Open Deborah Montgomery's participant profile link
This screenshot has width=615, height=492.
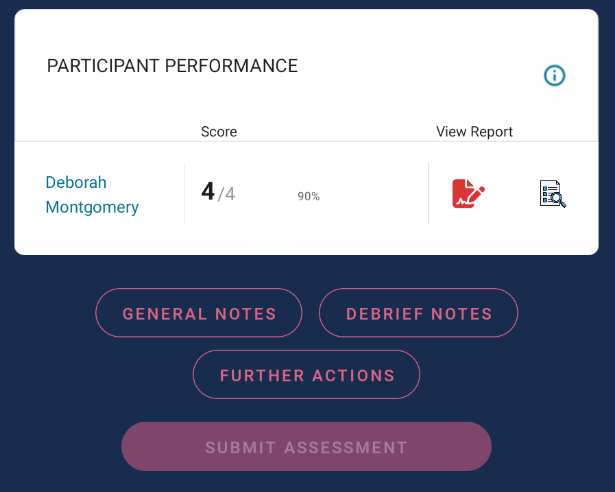[92, 195]
